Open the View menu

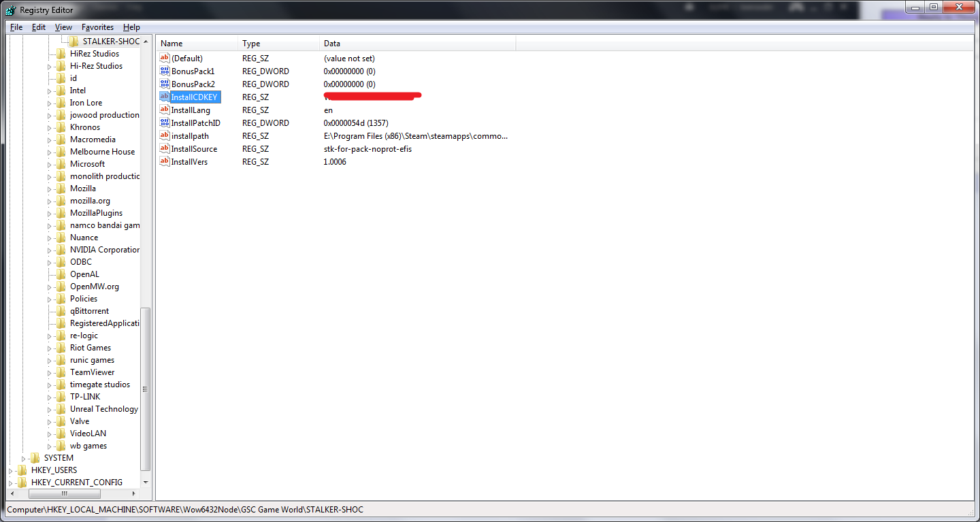63,27
